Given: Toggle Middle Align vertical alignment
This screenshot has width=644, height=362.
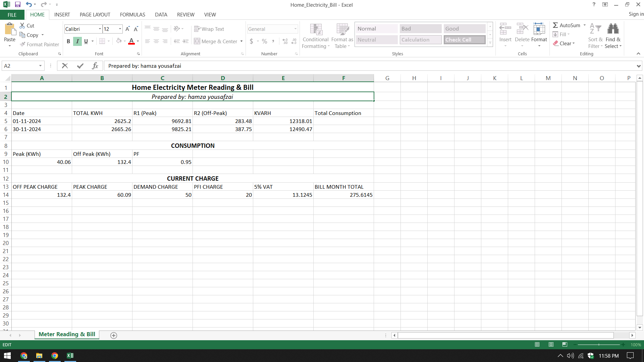Looking at the screenshot, I should 156,29.
